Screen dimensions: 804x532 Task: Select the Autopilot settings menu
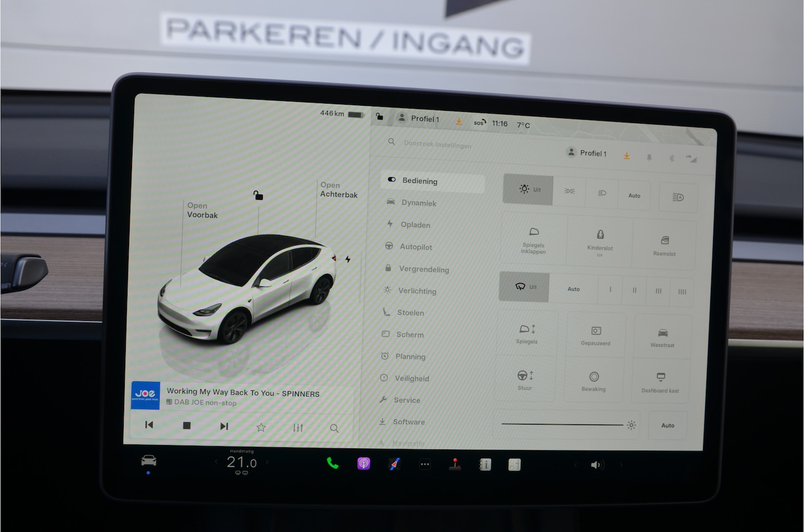coord(416,247)
